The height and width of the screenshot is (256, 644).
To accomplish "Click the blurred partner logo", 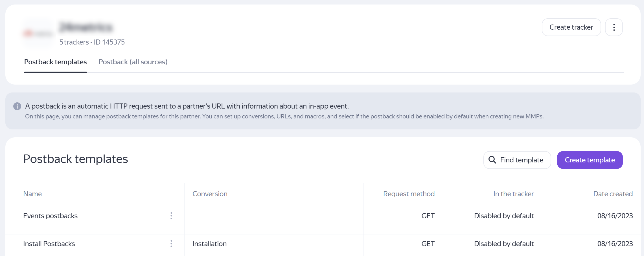I will click(38, 34).
